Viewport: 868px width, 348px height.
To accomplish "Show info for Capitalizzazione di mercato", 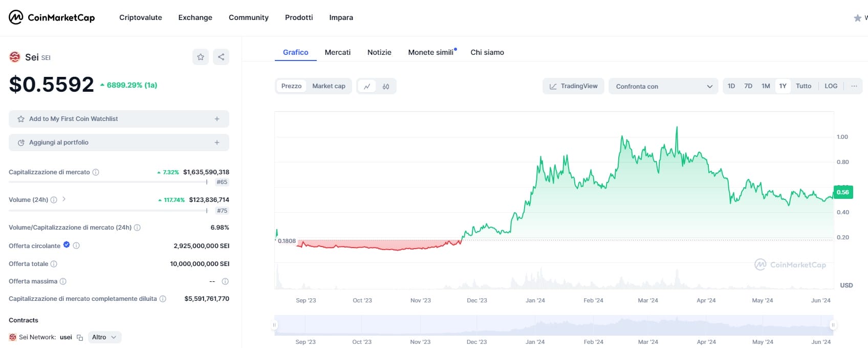I will point(96,172).
